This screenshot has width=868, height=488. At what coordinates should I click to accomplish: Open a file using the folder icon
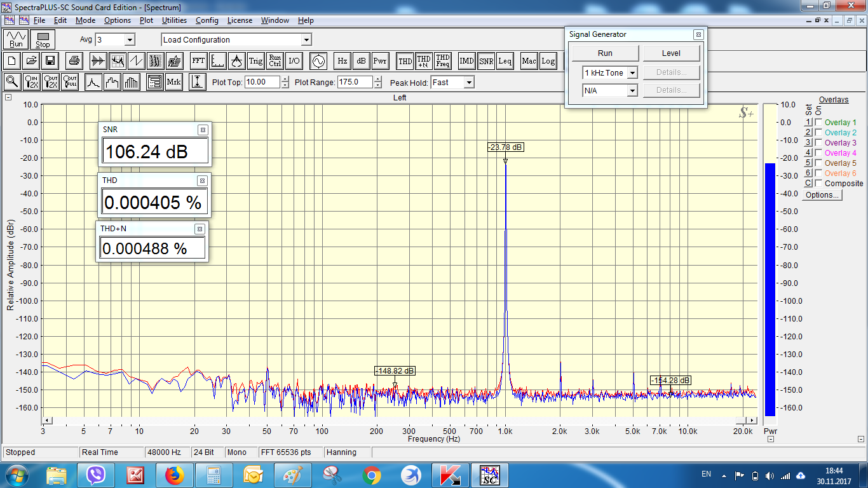(x=31, y=61)
